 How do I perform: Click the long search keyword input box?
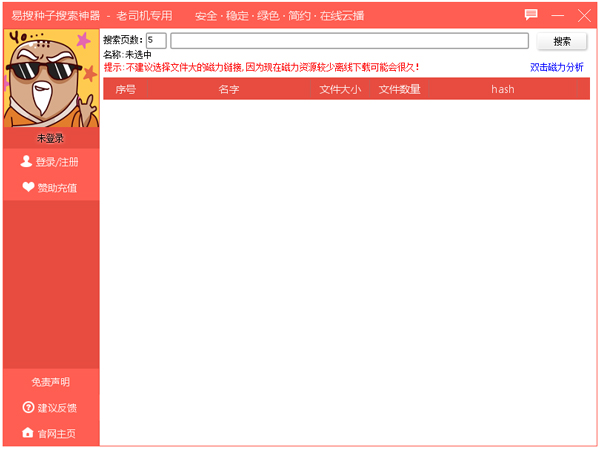click(349, 41)
